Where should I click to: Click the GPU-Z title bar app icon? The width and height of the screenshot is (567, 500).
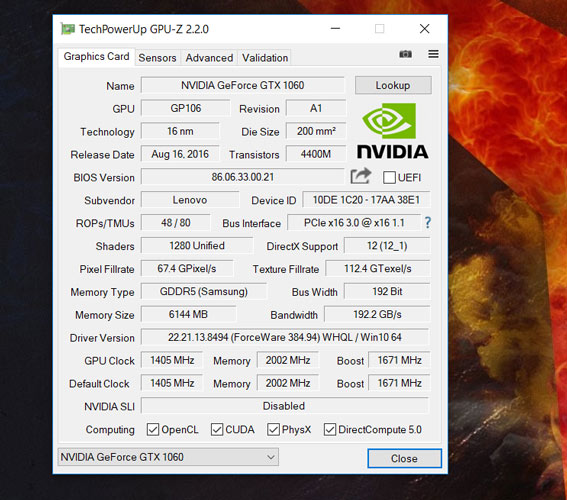click(x=68, y=29)
